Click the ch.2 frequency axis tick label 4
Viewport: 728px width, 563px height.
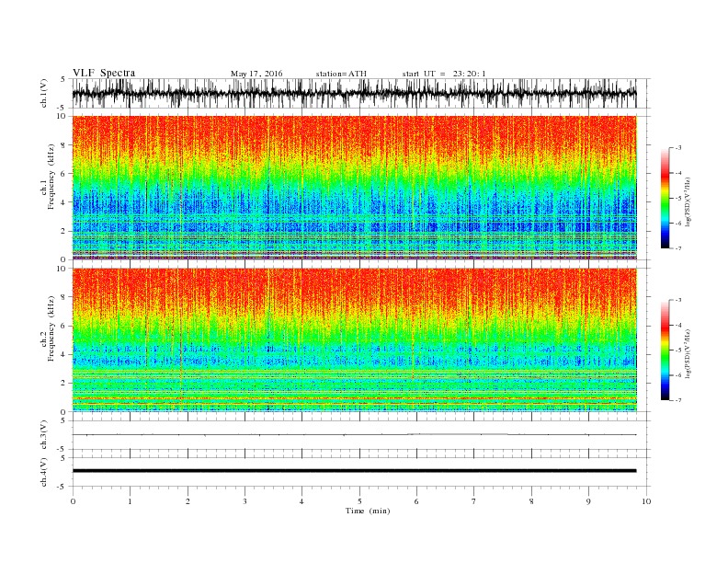pos(64,355)
